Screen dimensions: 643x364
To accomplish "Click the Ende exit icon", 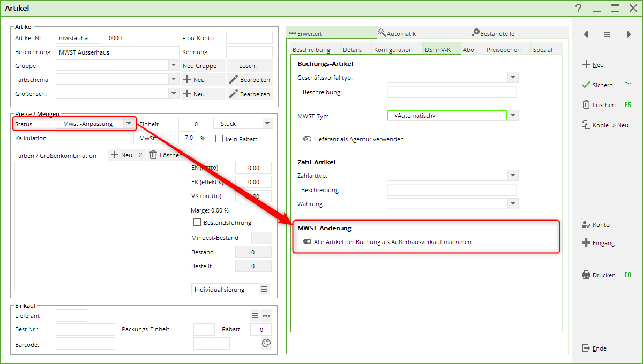I will 586,348.
